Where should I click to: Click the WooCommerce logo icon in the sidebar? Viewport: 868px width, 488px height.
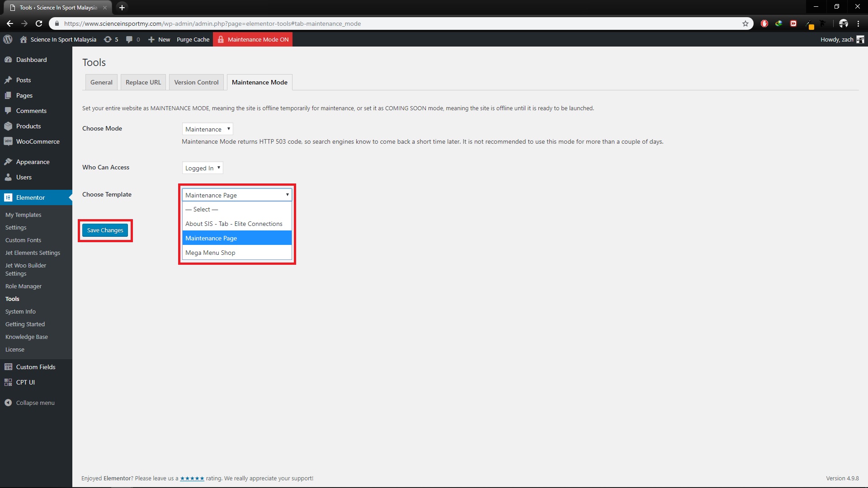tap(8, 141)
